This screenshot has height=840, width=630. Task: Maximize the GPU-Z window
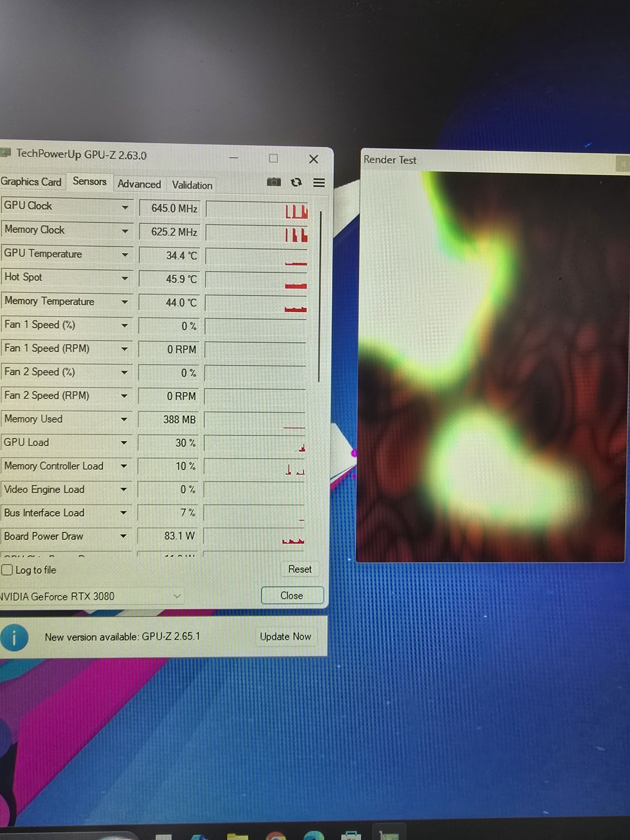(273, 158)
